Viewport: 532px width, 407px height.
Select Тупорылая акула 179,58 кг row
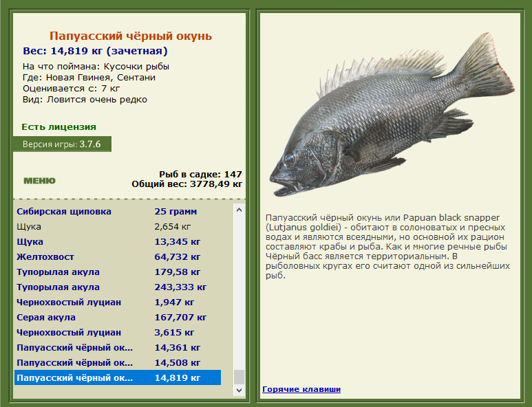(x=118, y=272)
